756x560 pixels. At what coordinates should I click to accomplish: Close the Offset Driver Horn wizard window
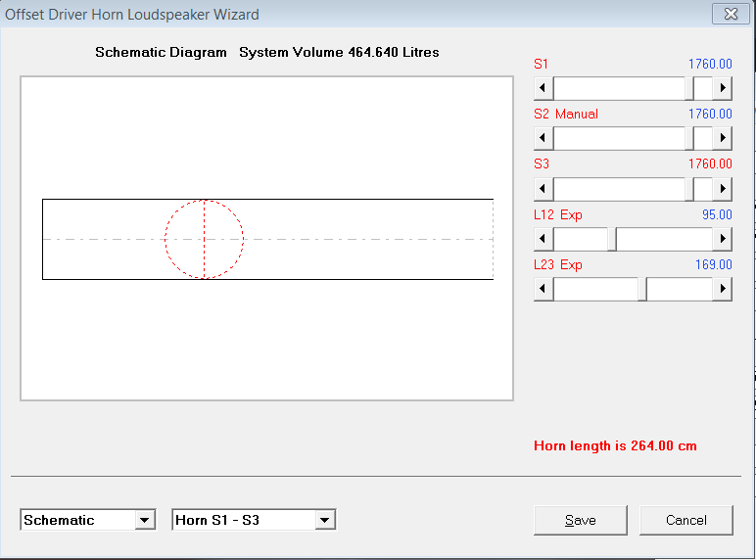point(731,14)
